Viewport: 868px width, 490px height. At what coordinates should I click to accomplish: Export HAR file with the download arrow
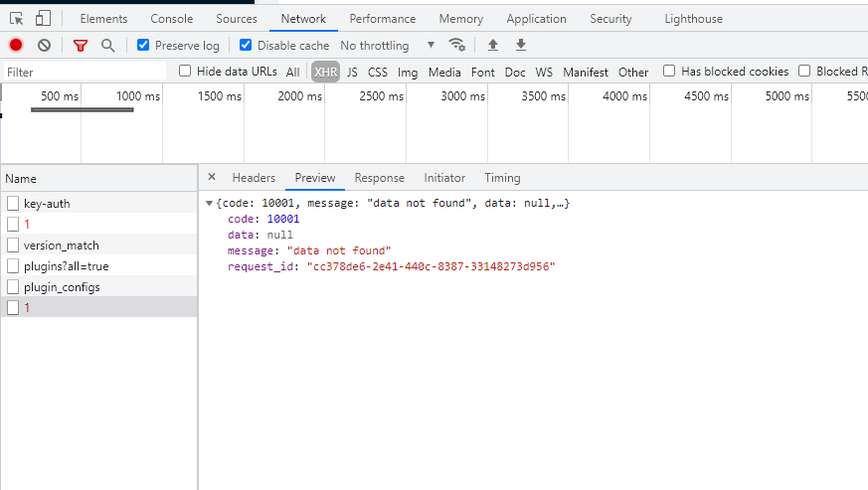point(520,45)
